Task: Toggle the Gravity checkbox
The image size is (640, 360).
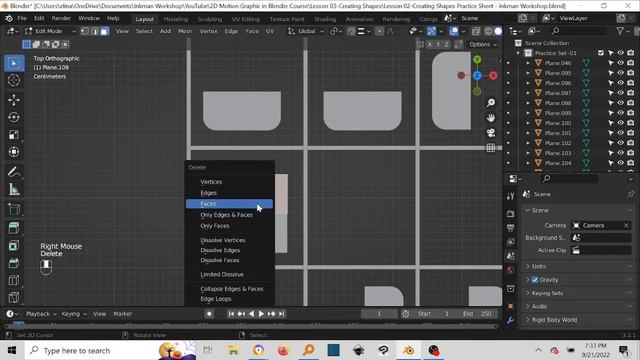Action: click(x=535, y=280)
